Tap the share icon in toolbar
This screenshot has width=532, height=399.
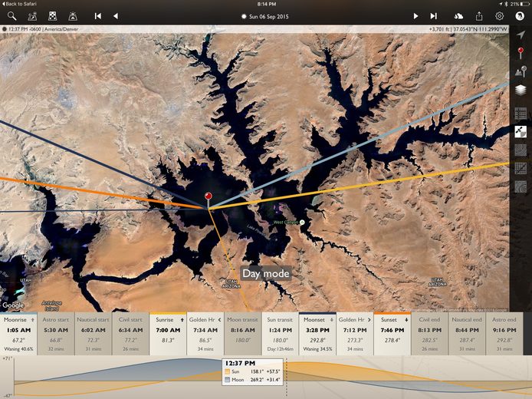(479, 16)
